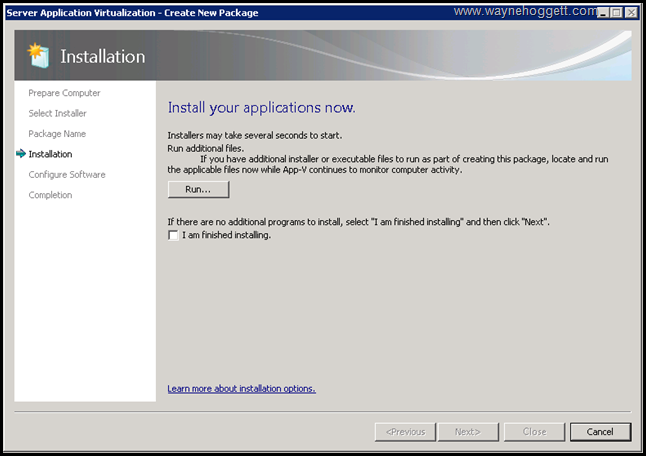Click "Installers may take several seconds to start."
This screenshot has width=646, height=456.
(255, 135)
